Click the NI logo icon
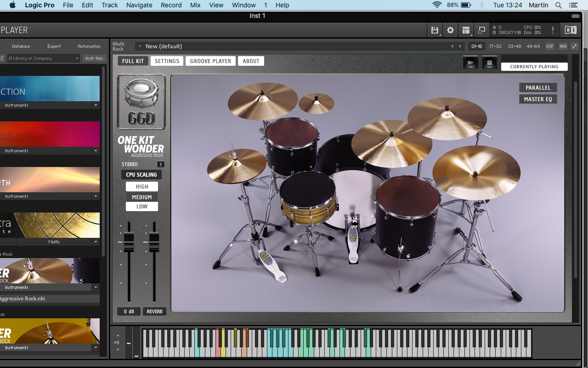588x368 pixels. (x=571, y=30)
